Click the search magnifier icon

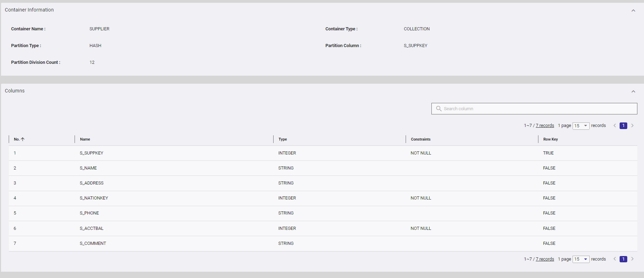pos(439,109)
